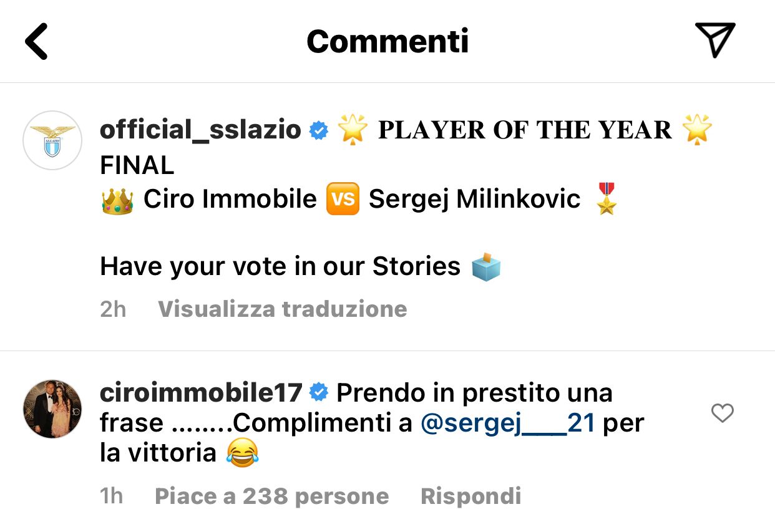
Task: Click the ciroimmobile17 username
Action: [x=201, y=393]
